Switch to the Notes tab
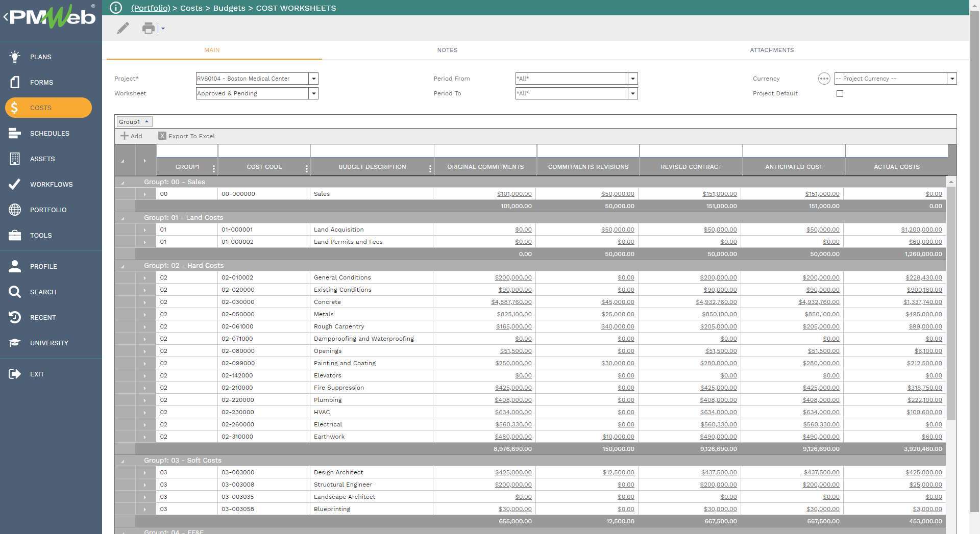The image size is (980, 534). click(447, 50)
